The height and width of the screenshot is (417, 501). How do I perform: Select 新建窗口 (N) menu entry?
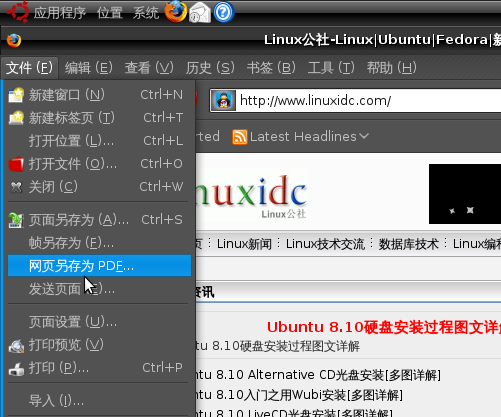coord(99,95)
